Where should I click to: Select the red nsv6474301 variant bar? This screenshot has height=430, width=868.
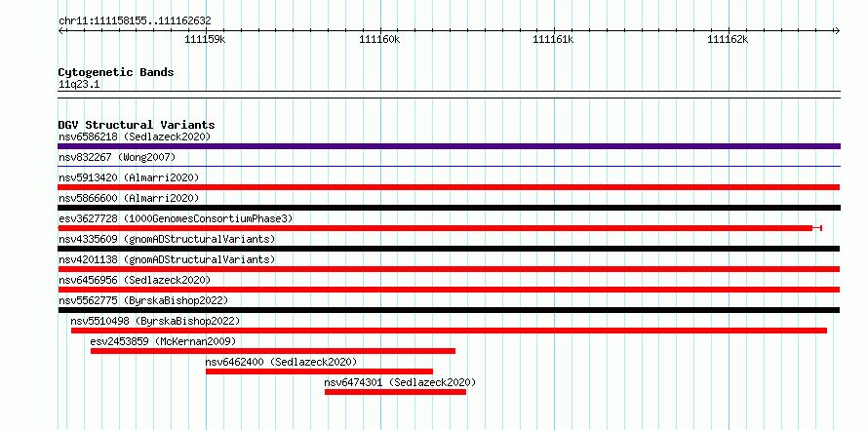pyautogui.click(x=395, y=392)
